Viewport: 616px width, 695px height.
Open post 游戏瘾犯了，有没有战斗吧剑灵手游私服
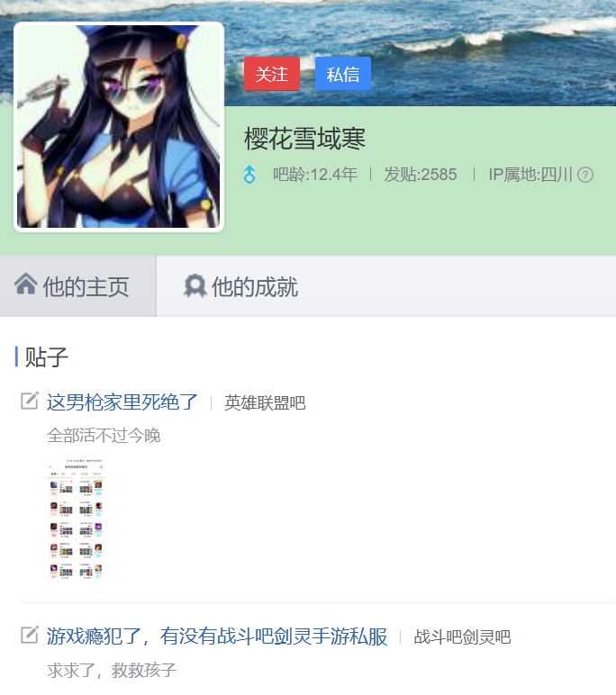coord(217,636)
